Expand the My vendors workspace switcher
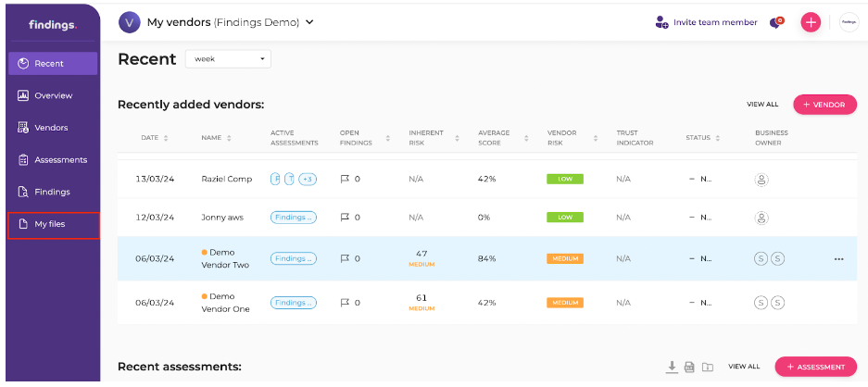Screen dimensions: 868x387 309,22
